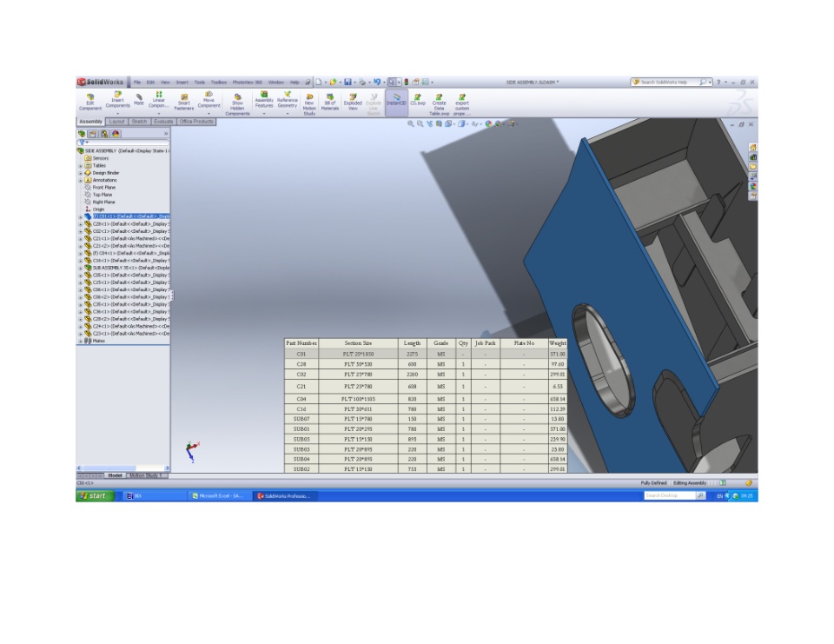Open the Insert Components dropdown arrow
The image size is (834, 644).
pyautogui.click(x=117, y=113)
